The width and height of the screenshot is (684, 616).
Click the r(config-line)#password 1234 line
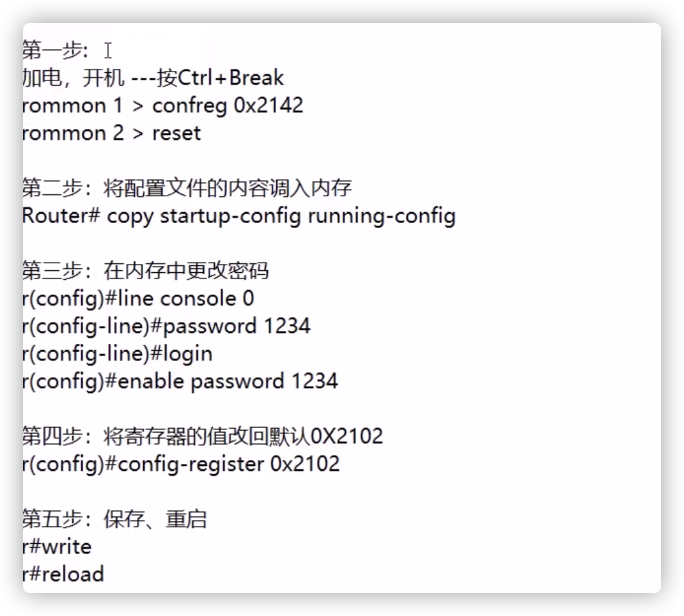point(166,326)
